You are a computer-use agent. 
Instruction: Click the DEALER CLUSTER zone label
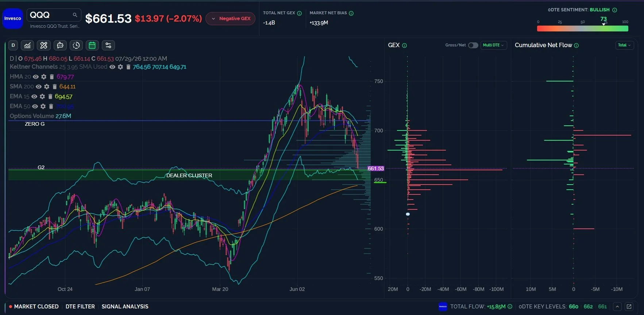[x=189, y=175]
